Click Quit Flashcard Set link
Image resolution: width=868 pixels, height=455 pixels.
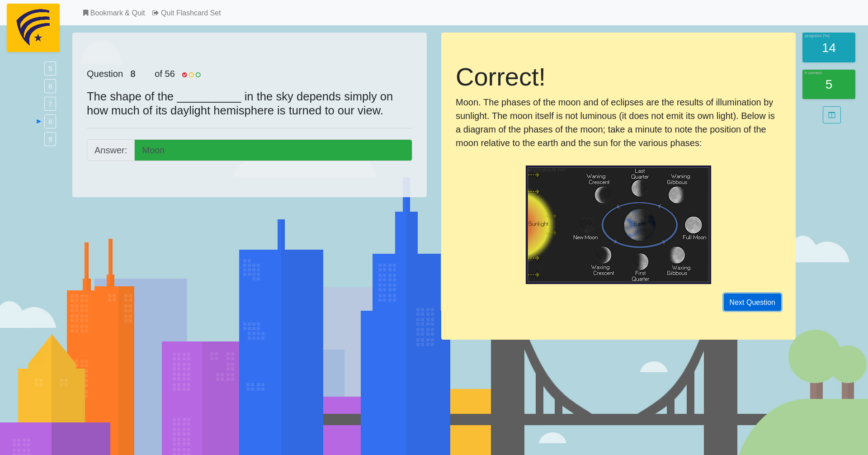coord(186,13)
